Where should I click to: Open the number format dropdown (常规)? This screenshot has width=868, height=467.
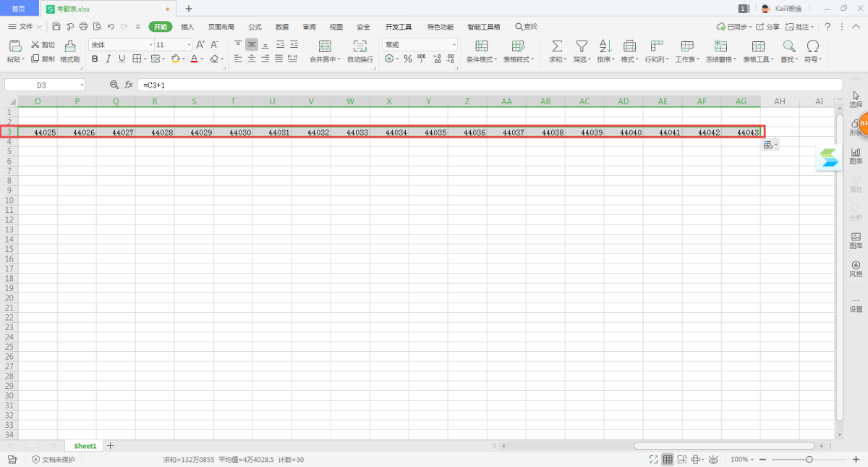pyautogui.click(x=420, y=44)
